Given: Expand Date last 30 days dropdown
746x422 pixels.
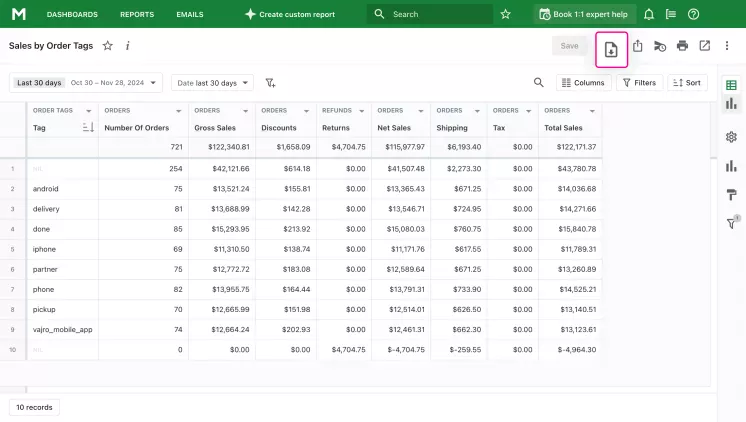Looking at the screenshot, I should pos(212,83).
